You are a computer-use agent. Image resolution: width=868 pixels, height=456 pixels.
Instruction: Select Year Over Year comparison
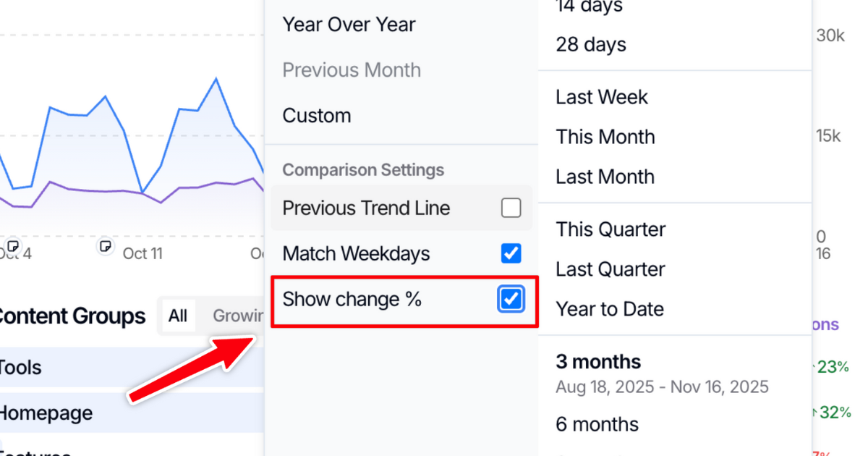[349, 25]
